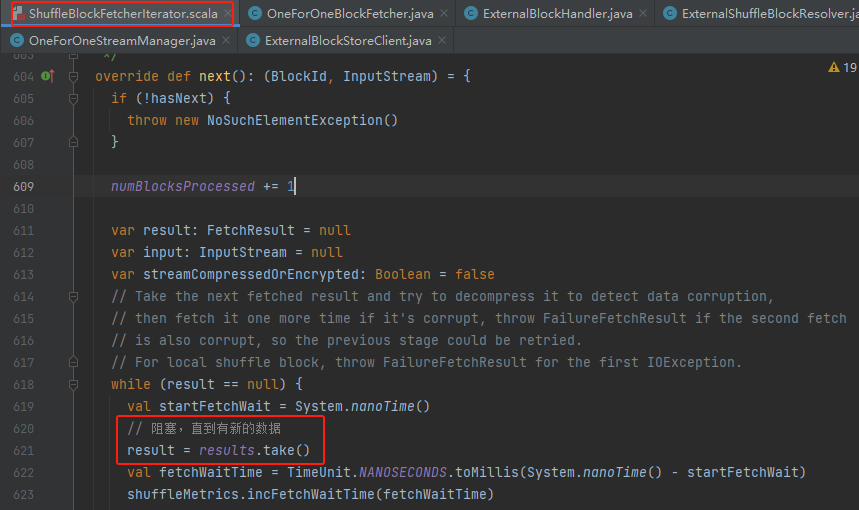Click the results.take() call
The width and height of the screenshot is (859, 510).
pyautogui.click(x=254, y=450)
